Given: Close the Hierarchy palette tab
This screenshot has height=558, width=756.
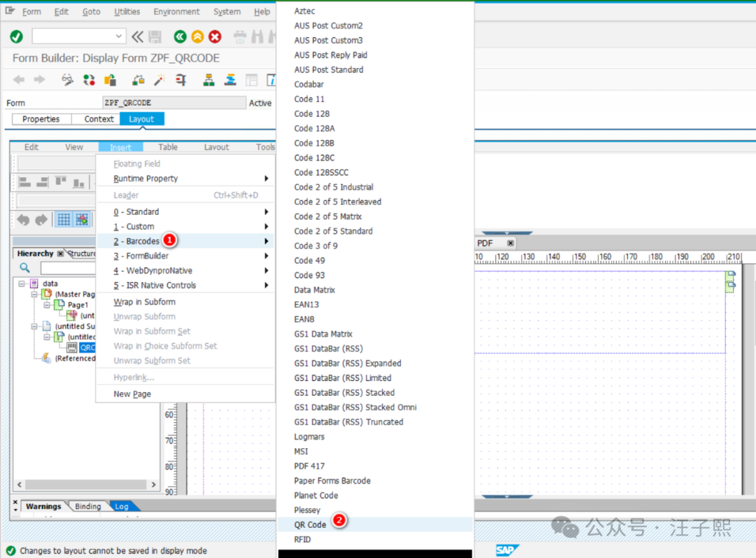Looking at the screenshot, I should coord(60,253).
